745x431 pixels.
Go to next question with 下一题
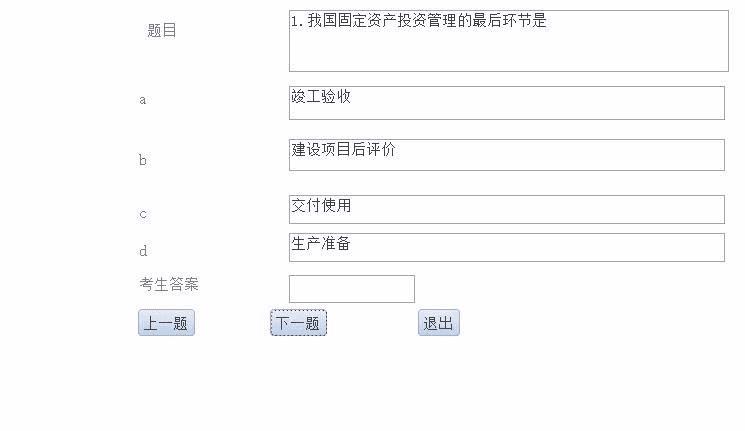(x=298, y=323)
